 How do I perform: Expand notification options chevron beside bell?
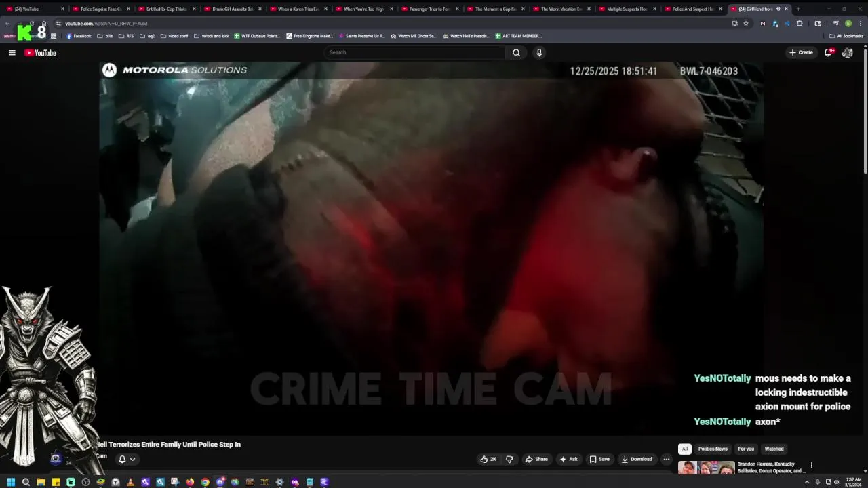click(x=132, y=459)
